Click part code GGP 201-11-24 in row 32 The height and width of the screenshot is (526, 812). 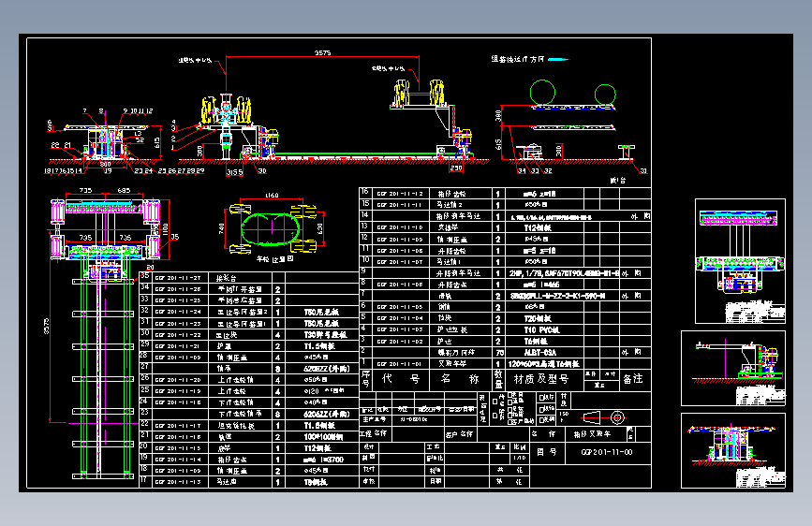point(178,312)
